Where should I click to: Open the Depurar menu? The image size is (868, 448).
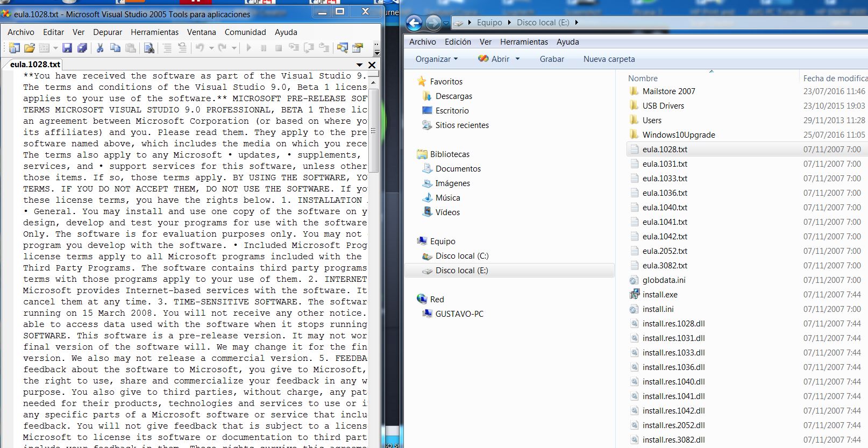[108, 32]
